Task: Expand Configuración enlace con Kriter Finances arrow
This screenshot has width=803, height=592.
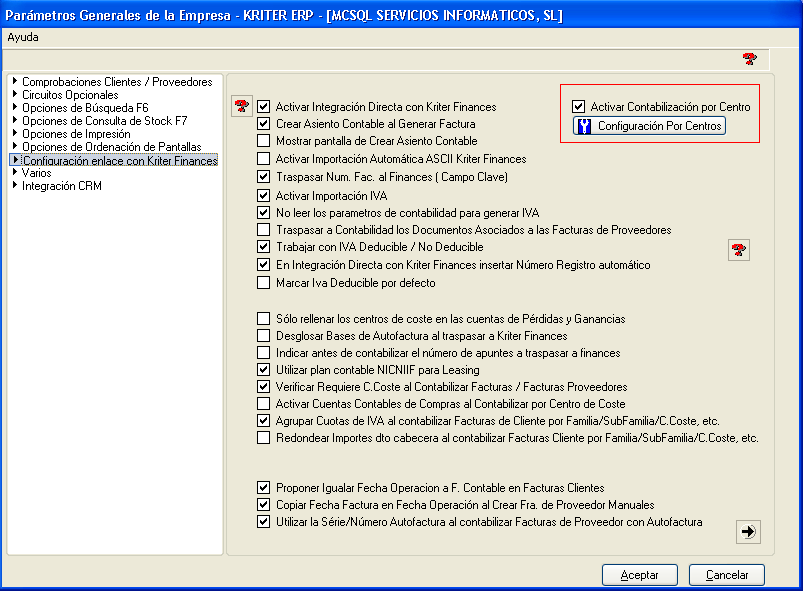Action: coord(15,160)
